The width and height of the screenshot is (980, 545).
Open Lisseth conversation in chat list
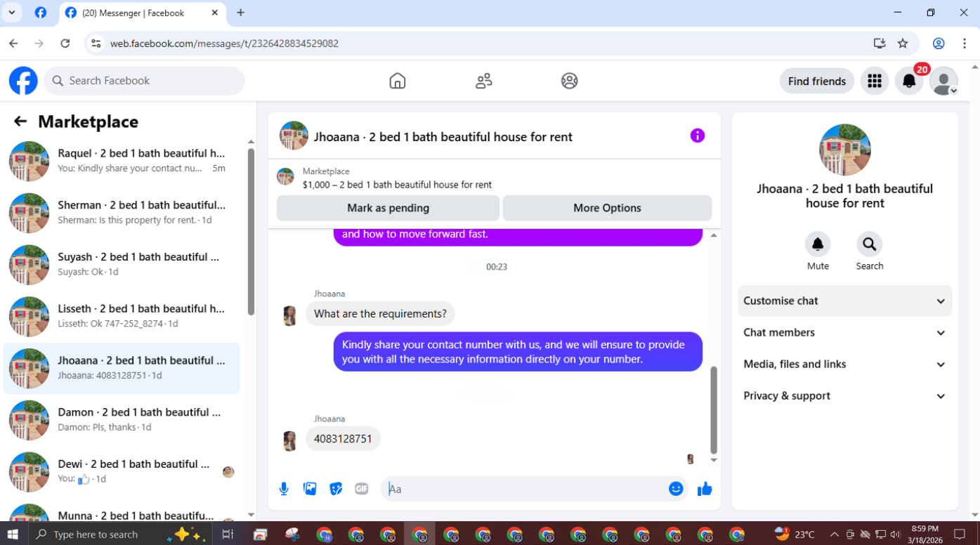[x=122, y=317]
